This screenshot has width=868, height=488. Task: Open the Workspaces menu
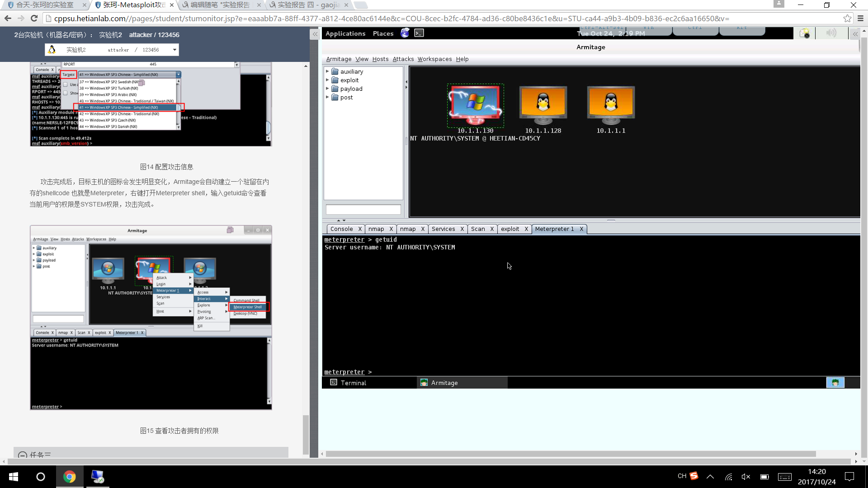point(434,59)
